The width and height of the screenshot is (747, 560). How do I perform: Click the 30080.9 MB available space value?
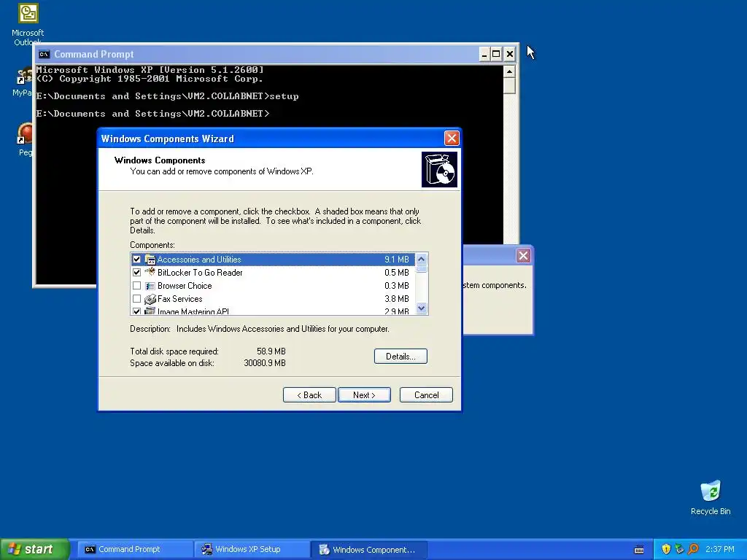point(265,363)
